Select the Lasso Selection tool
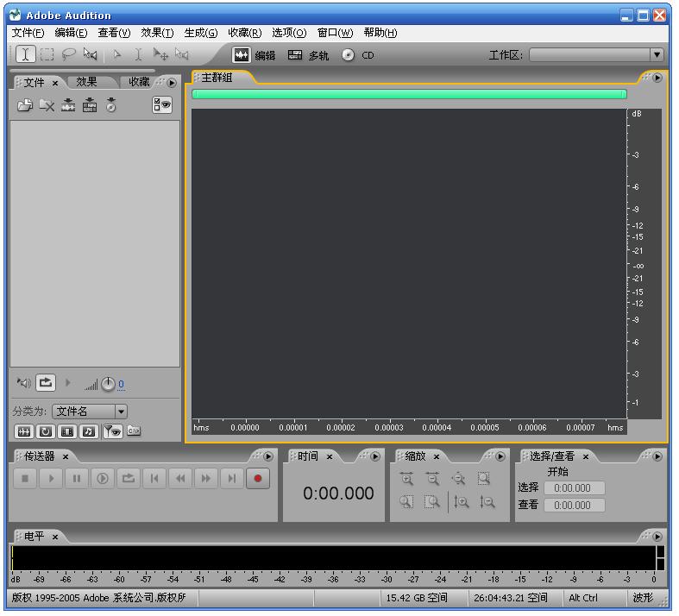 pos(68,54)
